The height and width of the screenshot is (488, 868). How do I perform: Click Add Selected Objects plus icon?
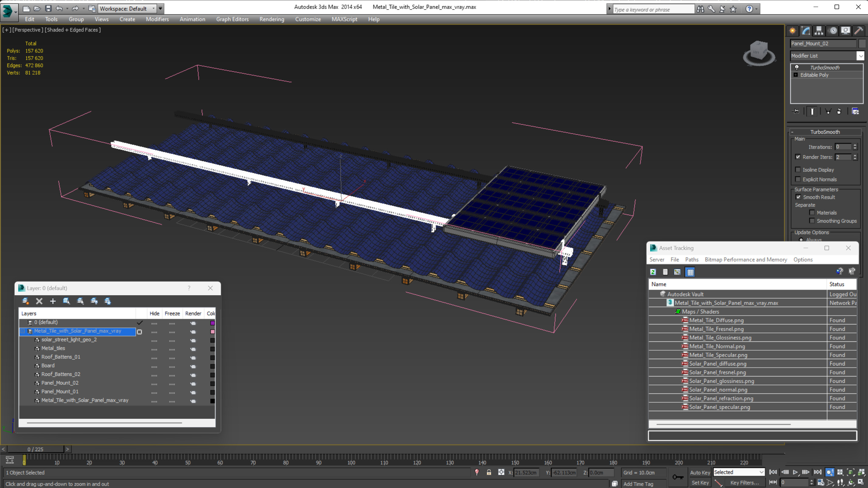click(53, 301)
